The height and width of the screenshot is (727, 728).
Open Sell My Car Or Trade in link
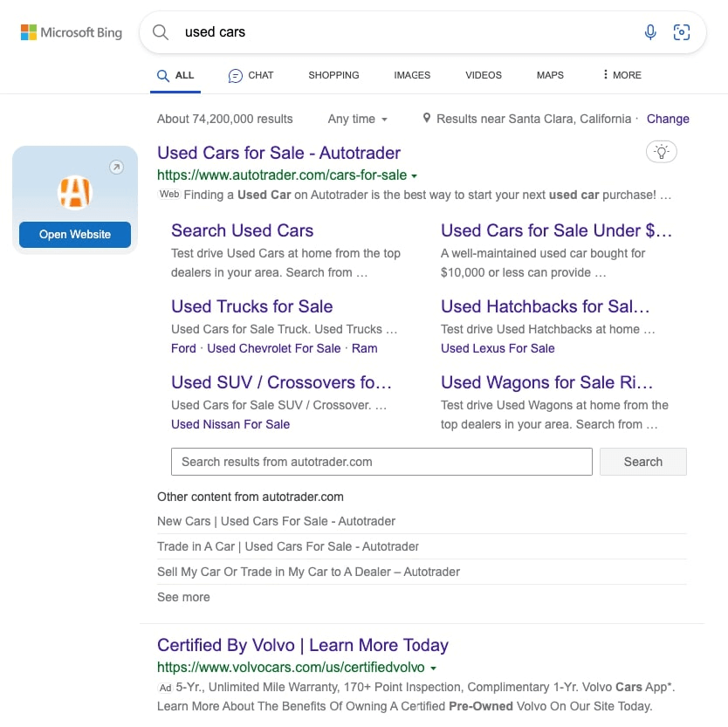coord(309,572)
